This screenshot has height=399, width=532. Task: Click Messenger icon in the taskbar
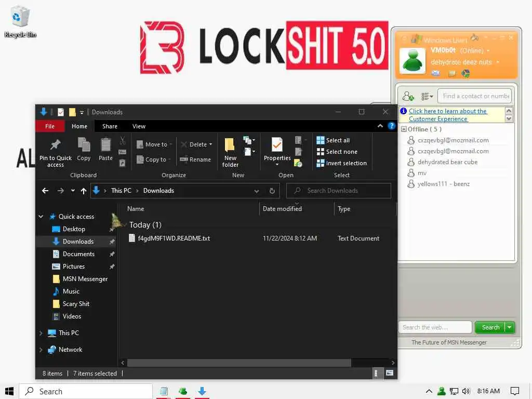pyautogui.click(x=182, y=391)
